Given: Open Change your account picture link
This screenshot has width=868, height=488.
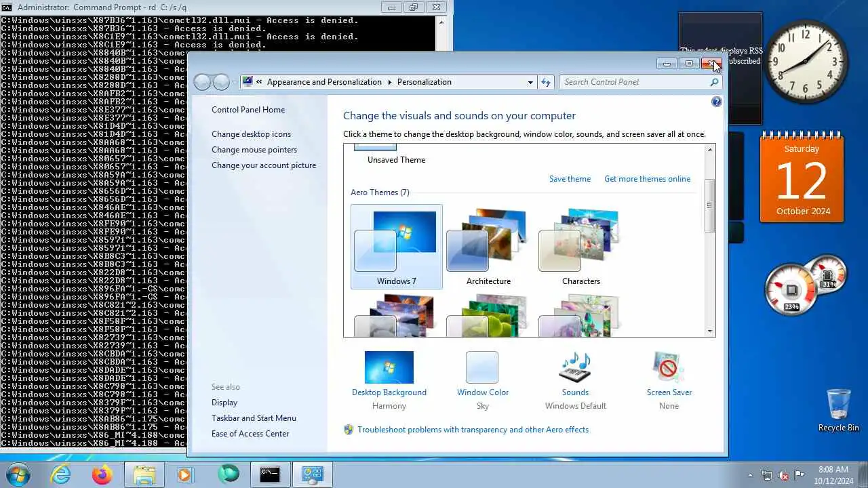Looking at the screenshot, I should pyautogui.click(x=264, y=165).
